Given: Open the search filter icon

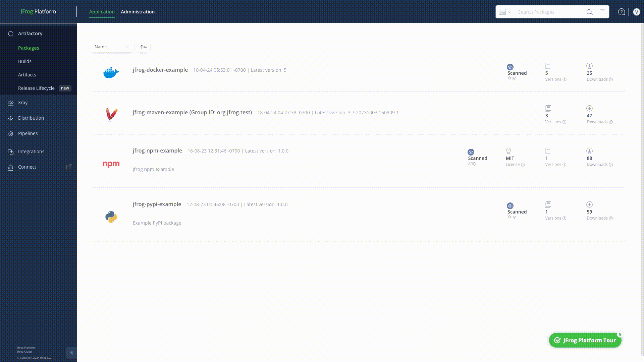Looking at the screenshot, I should 602,11.
